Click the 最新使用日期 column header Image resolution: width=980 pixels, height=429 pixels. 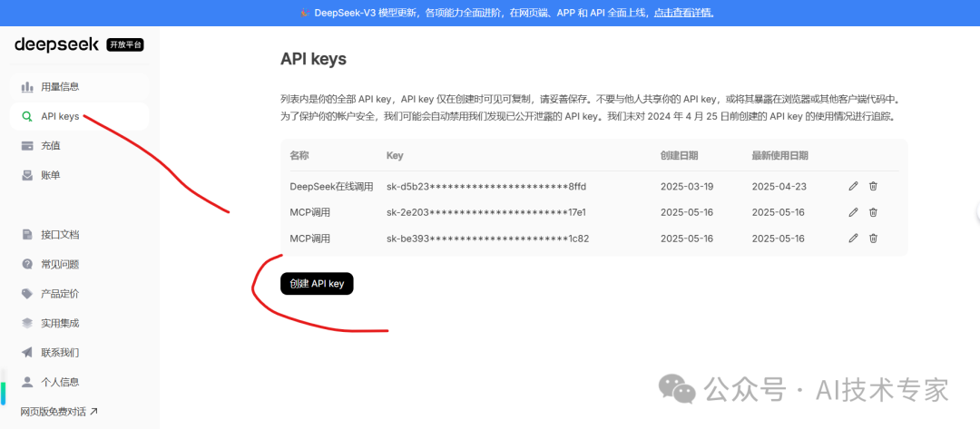780,155
